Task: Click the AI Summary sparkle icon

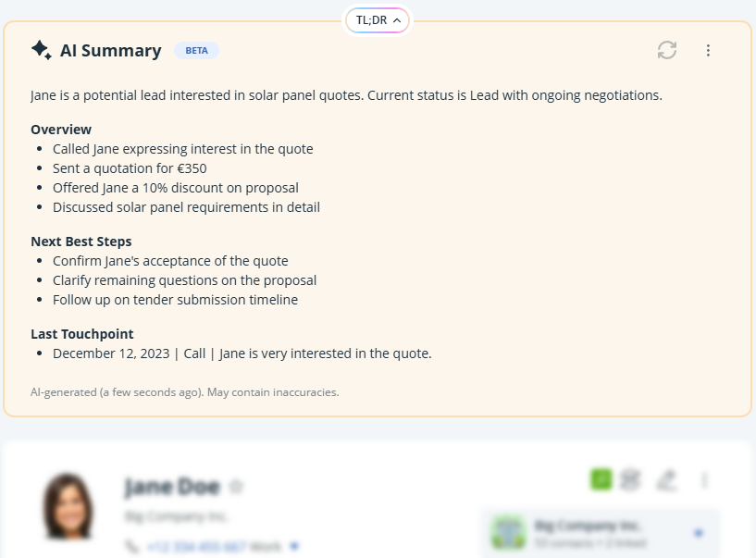Action: (39, 50)
